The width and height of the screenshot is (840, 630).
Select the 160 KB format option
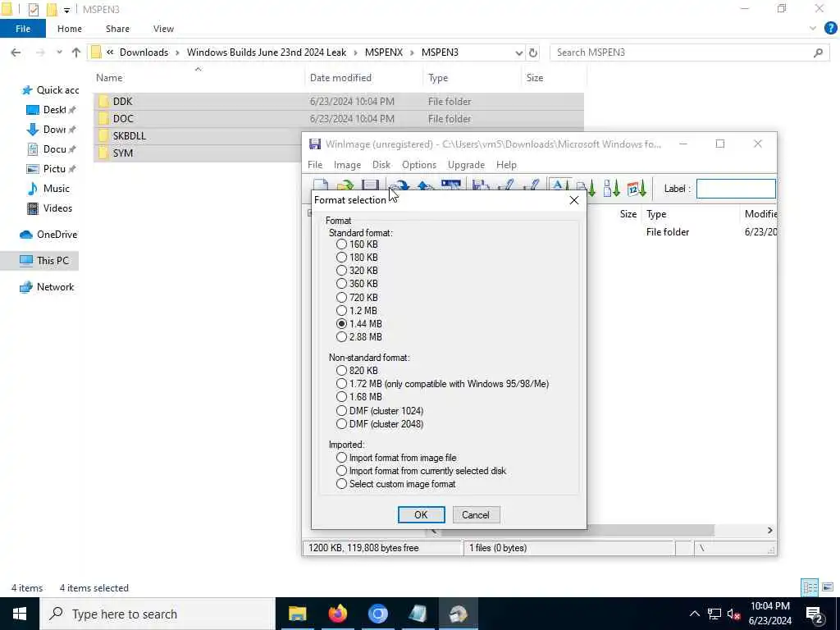(358, 244)
